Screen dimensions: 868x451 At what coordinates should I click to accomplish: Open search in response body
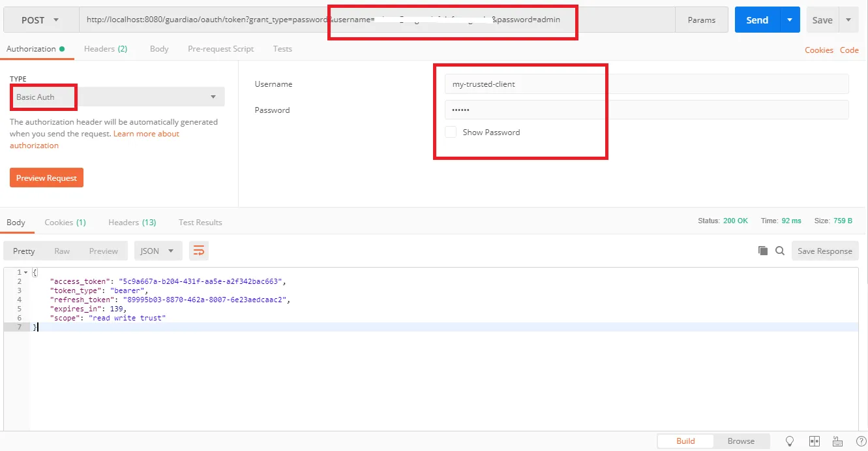(x=780, y=251)
